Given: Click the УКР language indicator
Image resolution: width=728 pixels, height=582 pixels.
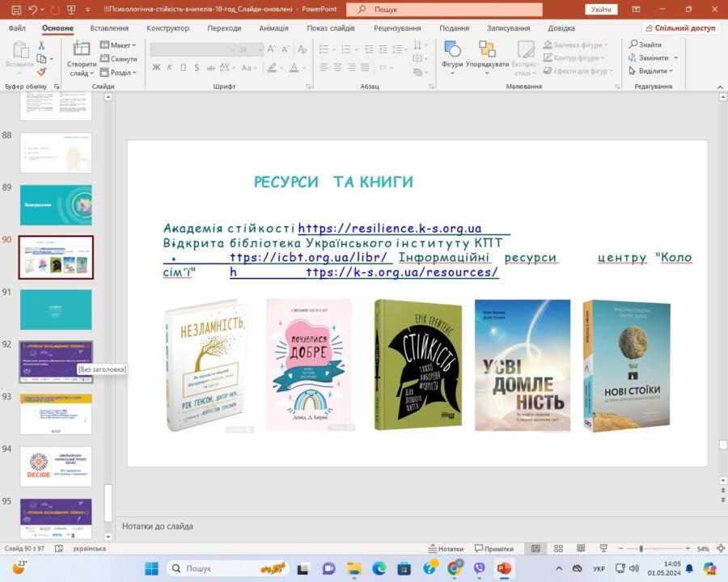Looking at the screenshot, I should pyautogui.click(x=599, y=568).
